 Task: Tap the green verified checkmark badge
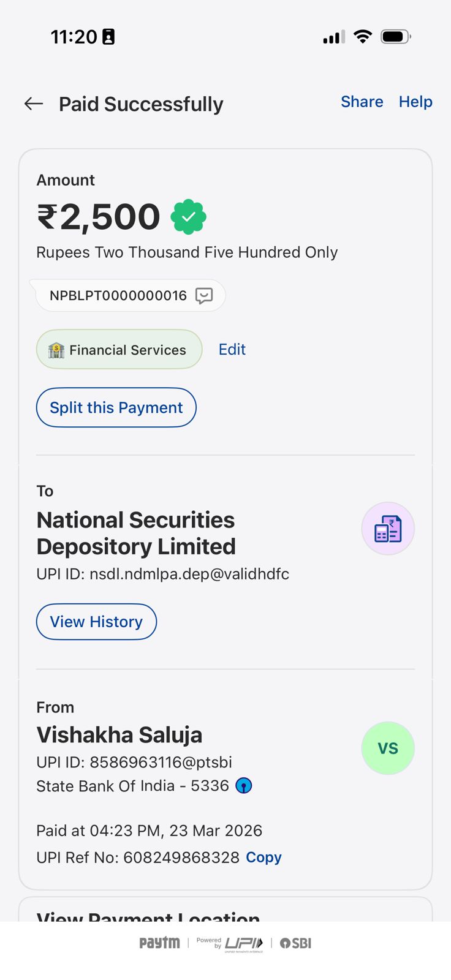[x=189, y=217]
